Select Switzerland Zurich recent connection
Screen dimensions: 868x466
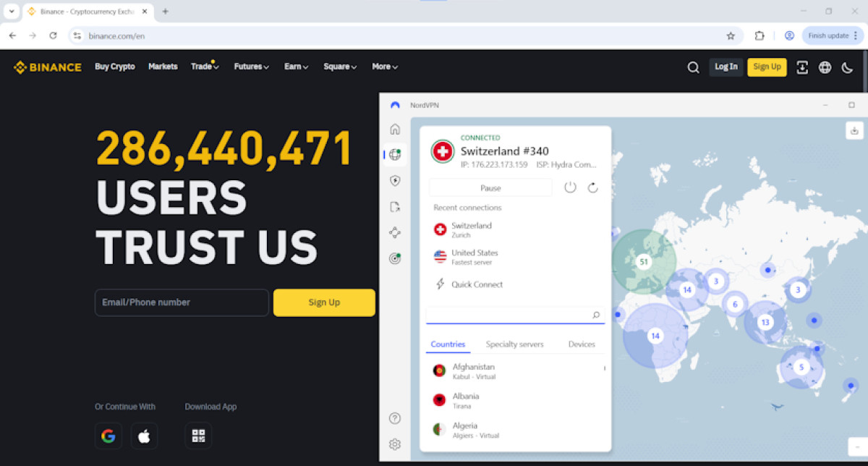(515, 229)
